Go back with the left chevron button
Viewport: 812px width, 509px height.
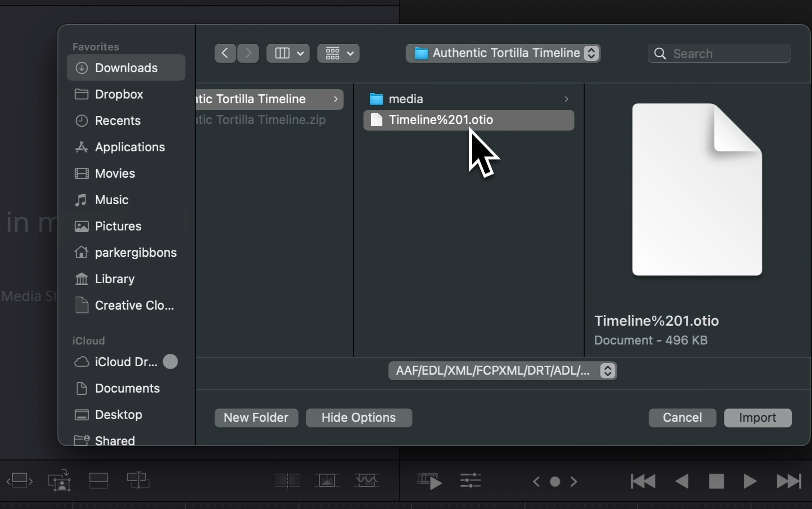pyautogui.click(x=225, y=53)
